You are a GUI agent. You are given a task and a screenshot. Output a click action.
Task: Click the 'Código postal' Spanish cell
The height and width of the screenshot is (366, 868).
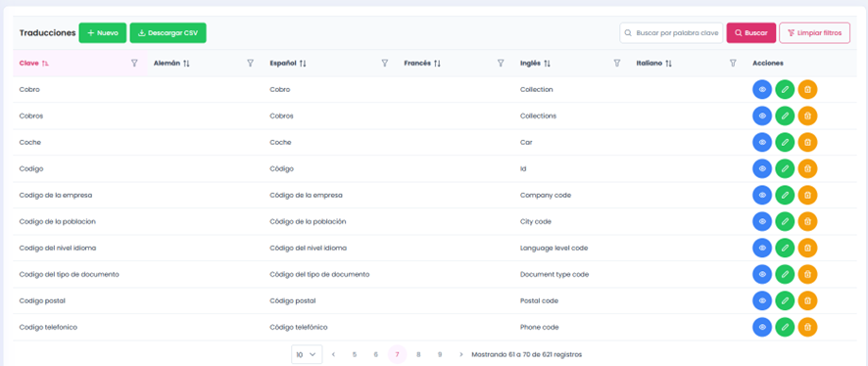(x=292, y=300)
